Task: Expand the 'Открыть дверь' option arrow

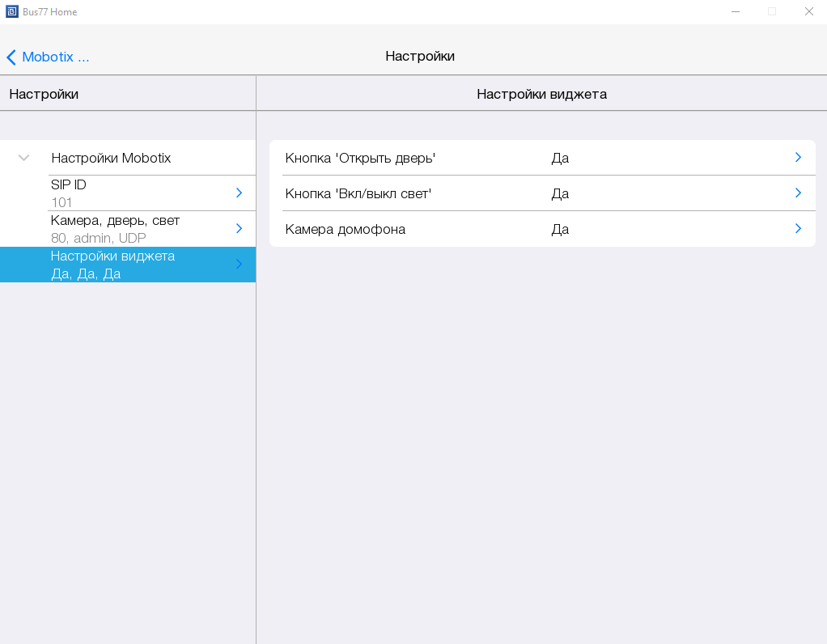Action: pos(798,157)
